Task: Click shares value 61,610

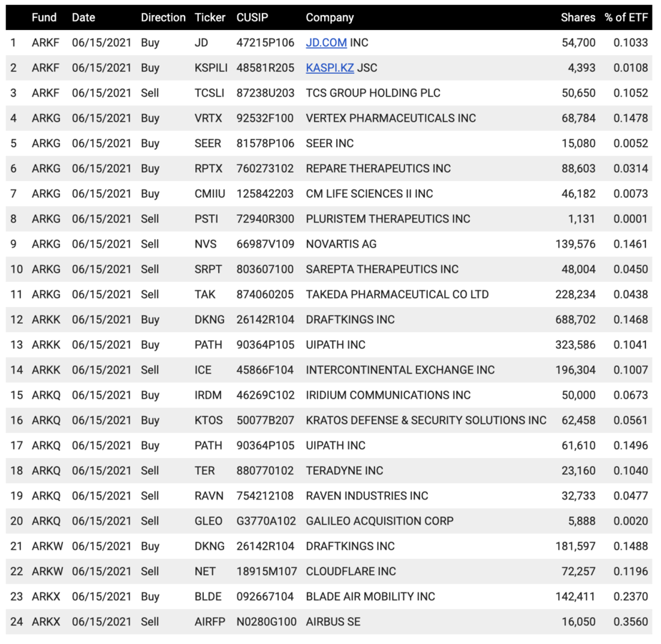Action: (578, 445)
